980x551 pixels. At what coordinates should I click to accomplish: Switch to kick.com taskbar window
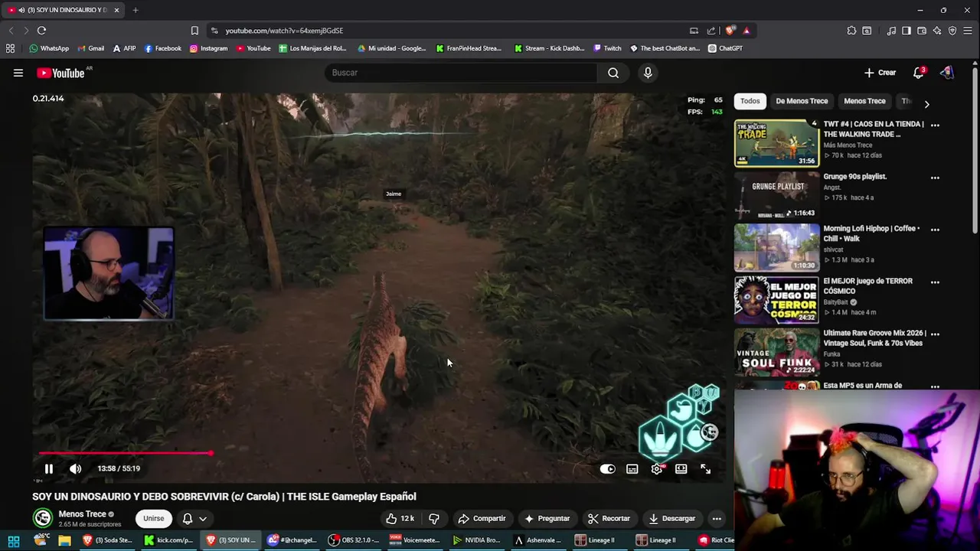(x=169, y=540)
